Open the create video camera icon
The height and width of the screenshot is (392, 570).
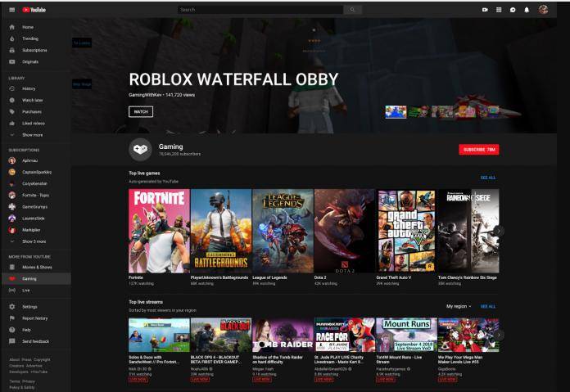tap(485, 10)
